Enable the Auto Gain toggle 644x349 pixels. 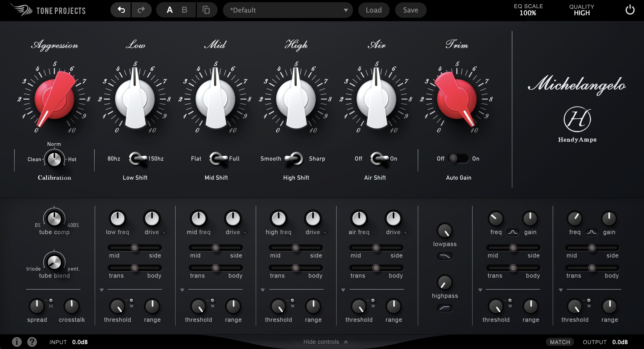(458, 158)
